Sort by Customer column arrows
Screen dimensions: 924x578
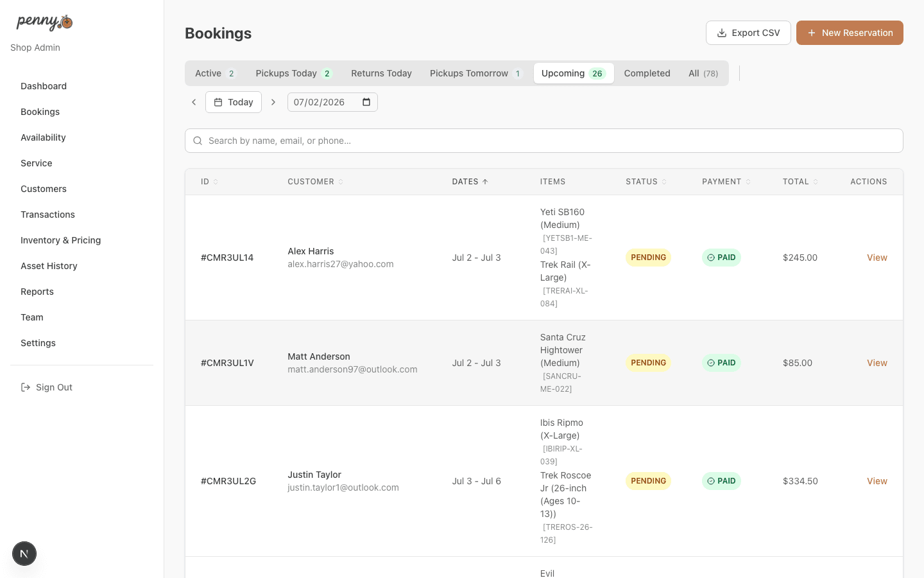click(341, 182)
